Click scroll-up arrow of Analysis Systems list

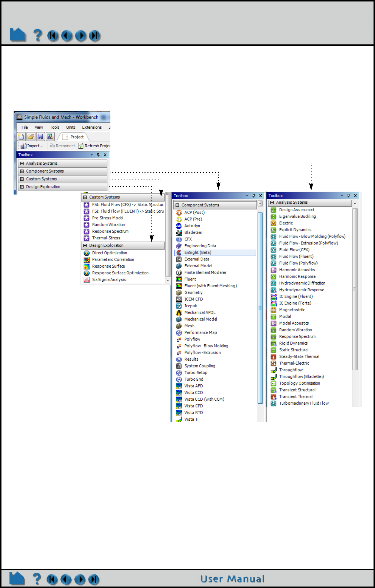(x=355, y=203)
